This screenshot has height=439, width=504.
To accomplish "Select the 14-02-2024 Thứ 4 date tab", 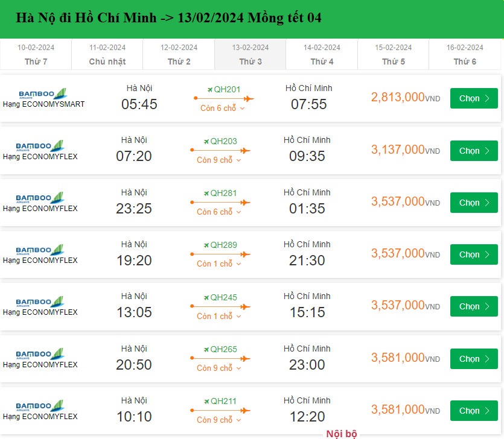I will coord(322,54).
